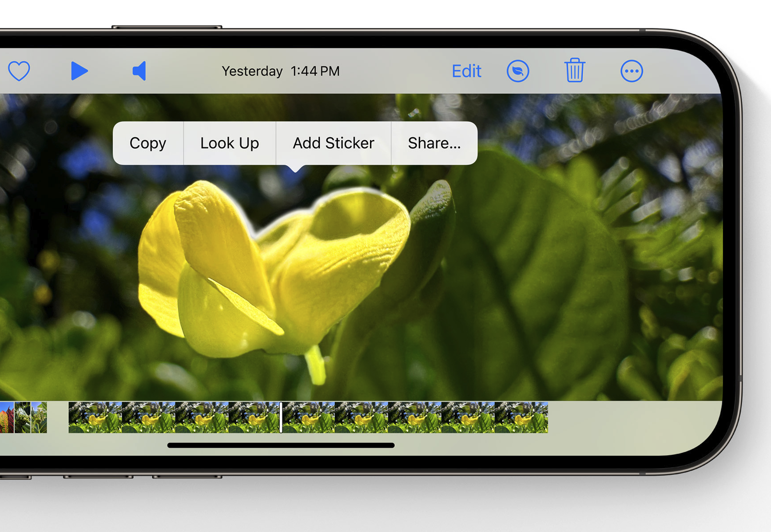
Task: Open the middle plant bud thumbnail
Action: point(23,417)
